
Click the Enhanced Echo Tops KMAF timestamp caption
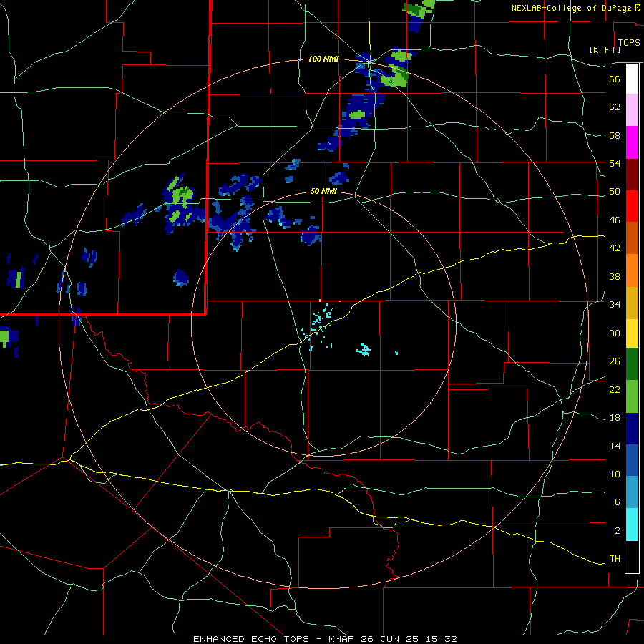point(325,639)
